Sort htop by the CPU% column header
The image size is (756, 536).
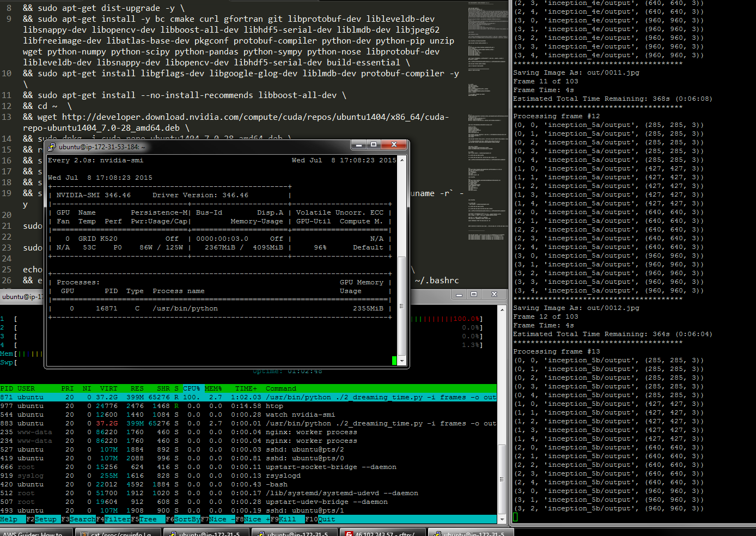coord(192,388)
